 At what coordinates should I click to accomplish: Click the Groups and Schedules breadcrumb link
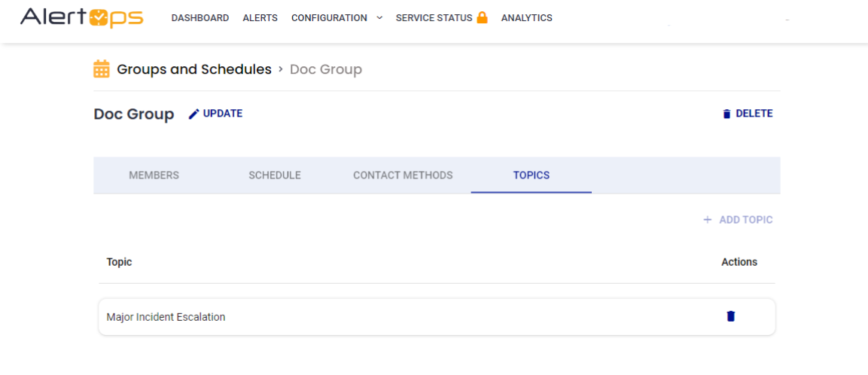pos(194,69)
